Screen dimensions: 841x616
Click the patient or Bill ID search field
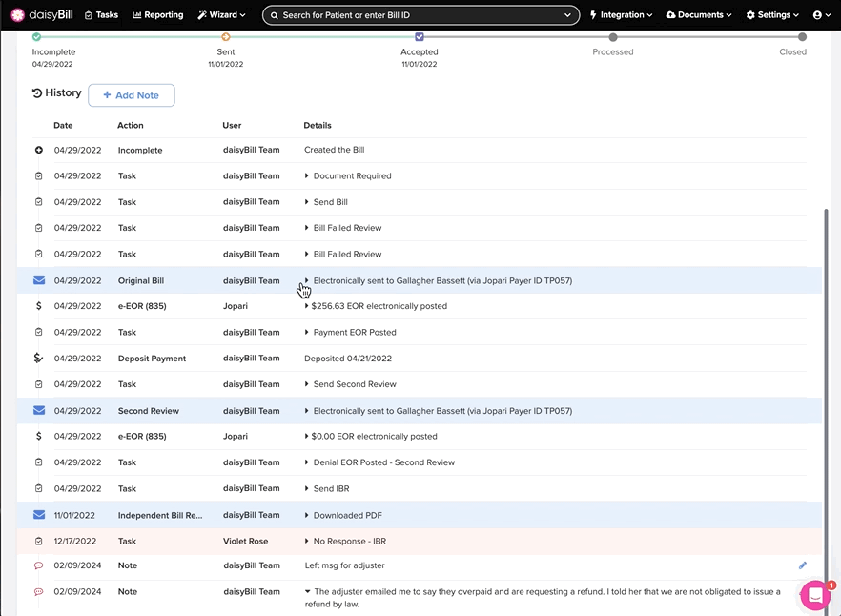[420, 15]
